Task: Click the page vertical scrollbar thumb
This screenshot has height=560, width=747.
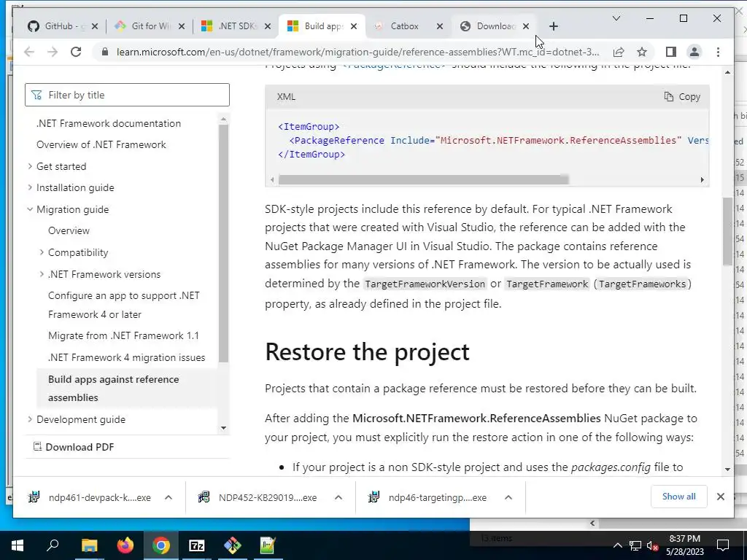Action: point(727,231)
